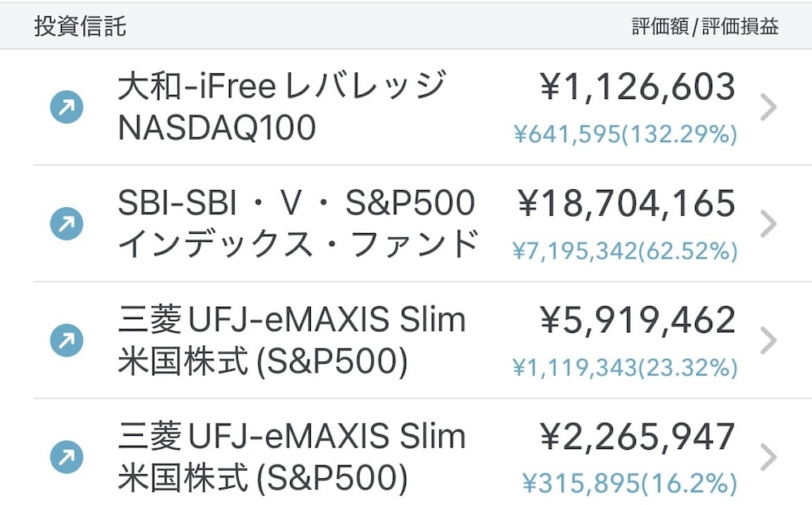Screen dimensions: 812x505
Task: Open details via chevron for SBI・V・S&P500 fund
Action: coord(768,224)
